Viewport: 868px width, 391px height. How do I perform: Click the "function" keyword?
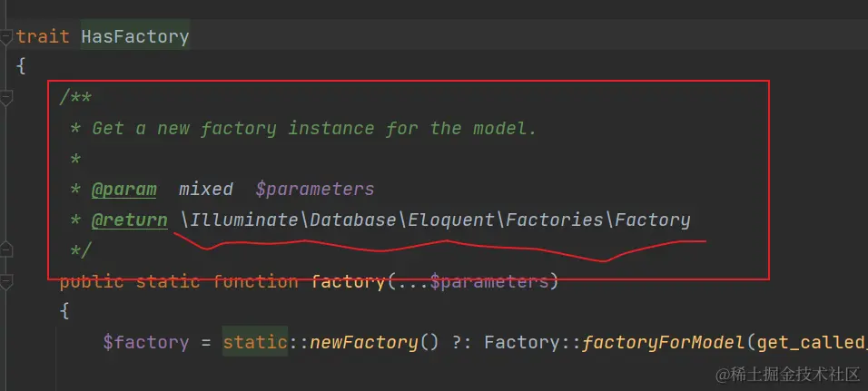point(254,281)
